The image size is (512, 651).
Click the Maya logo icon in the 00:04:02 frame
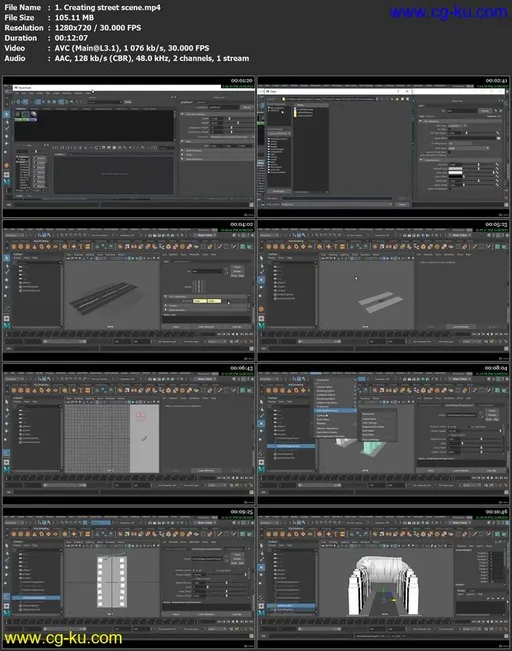coord(7,326)
